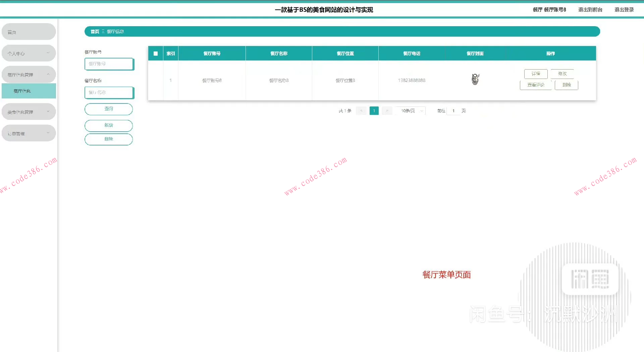Screen dimensions: 644x352
Task: Click 退出登录 at the top right
Action: [x=624, y=10]
